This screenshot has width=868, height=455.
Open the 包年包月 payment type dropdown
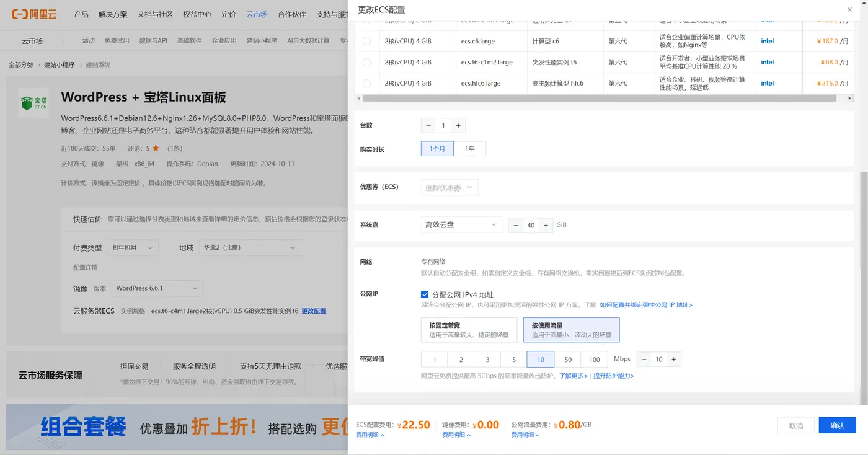[133, 247]
